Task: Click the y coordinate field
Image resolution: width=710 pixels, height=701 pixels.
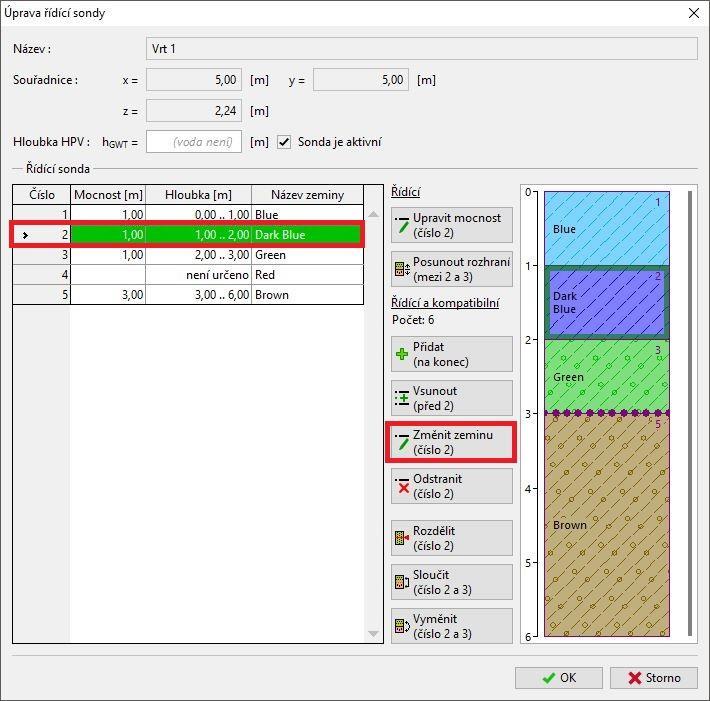Action: [x=361, y=80]
